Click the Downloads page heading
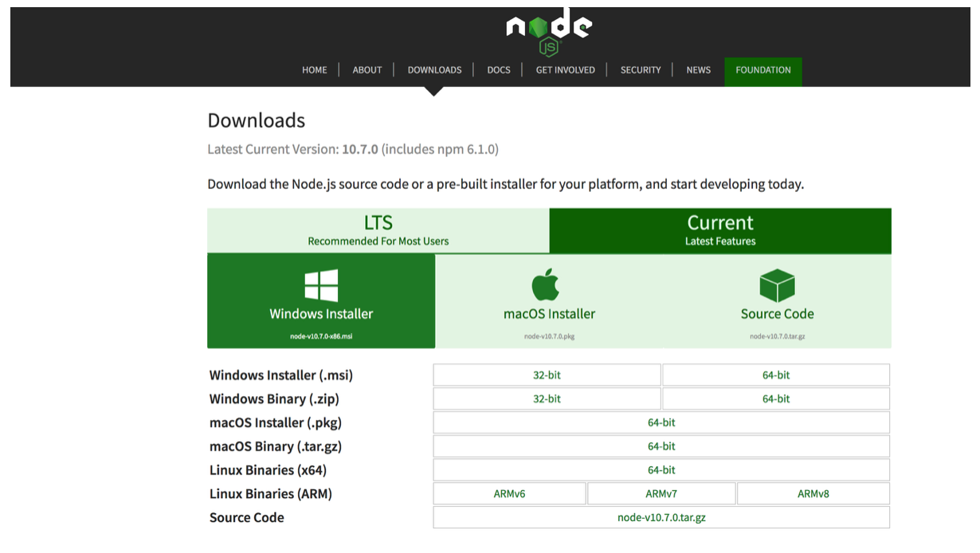 [x=257, y=120]
